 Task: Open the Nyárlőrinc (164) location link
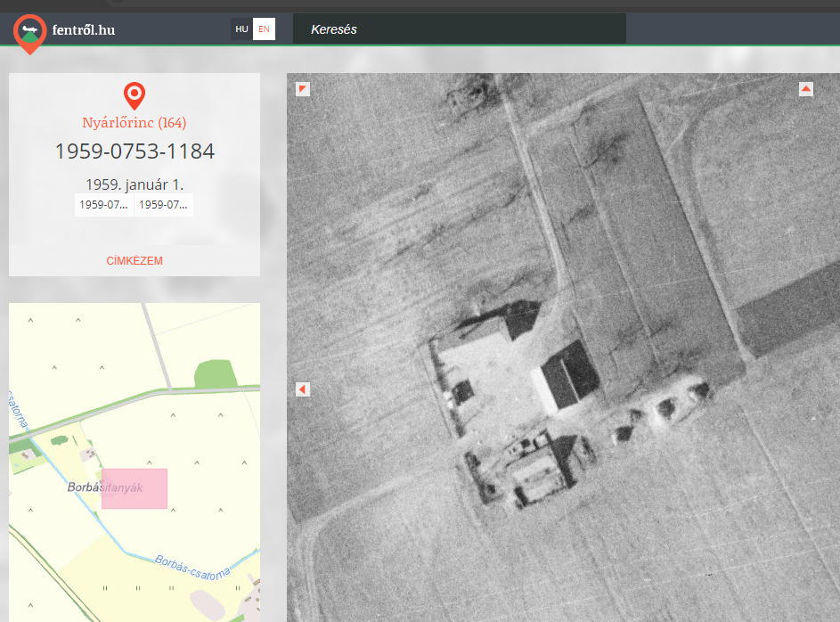(x=135, y=123)
